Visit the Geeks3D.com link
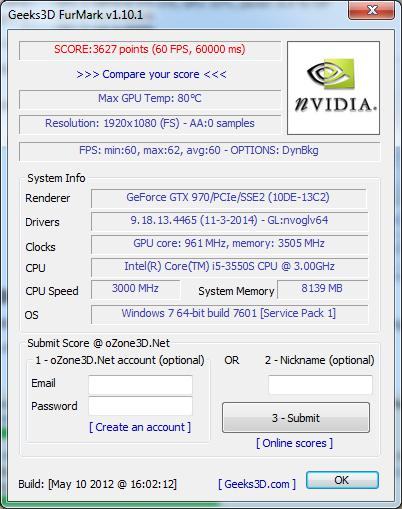The height and width of the screenshot is (509, 402). tap(257, 484)
